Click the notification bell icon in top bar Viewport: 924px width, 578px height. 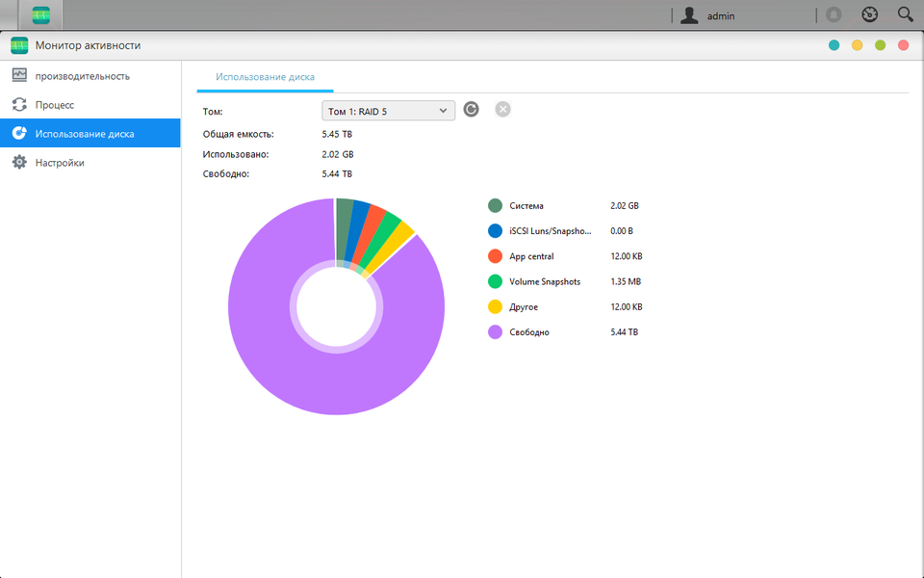[834, 14]
